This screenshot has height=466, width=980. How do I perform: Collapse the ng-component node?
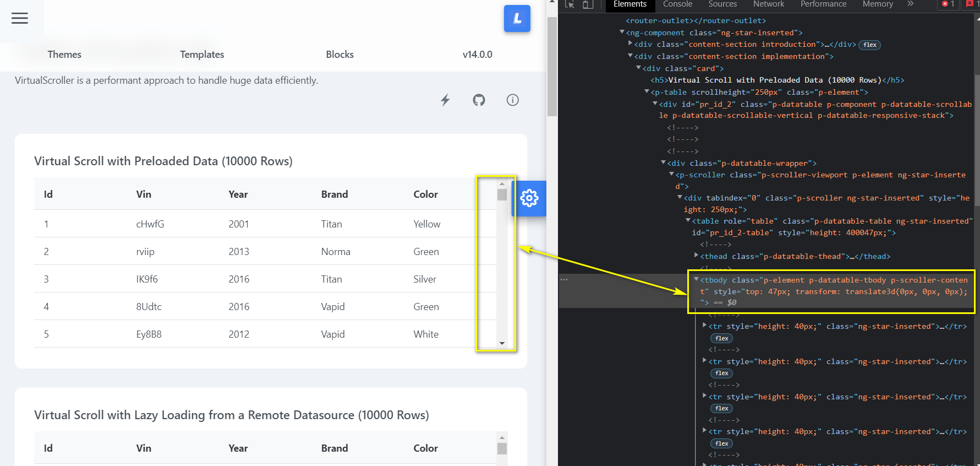click(622, 32)
